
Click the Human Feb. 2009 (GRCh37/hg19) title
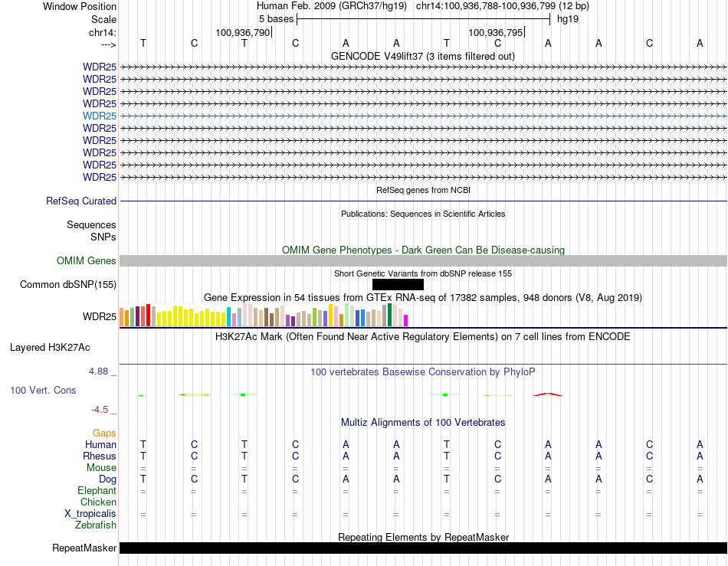pyautogui.click(x=332, y=6)
